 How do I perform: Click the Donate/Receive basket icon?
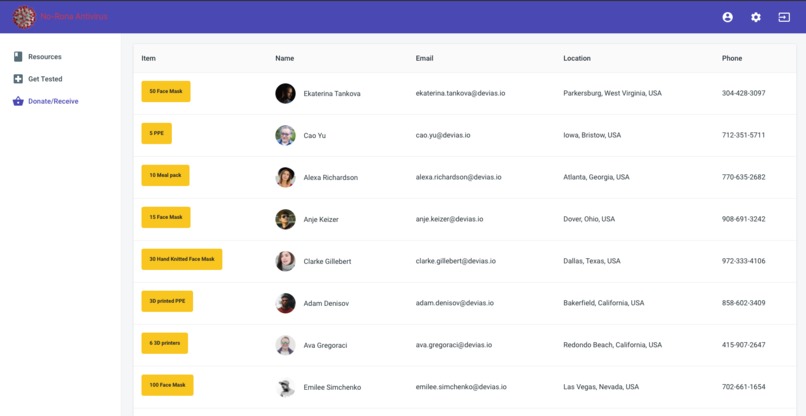point(18,101)
